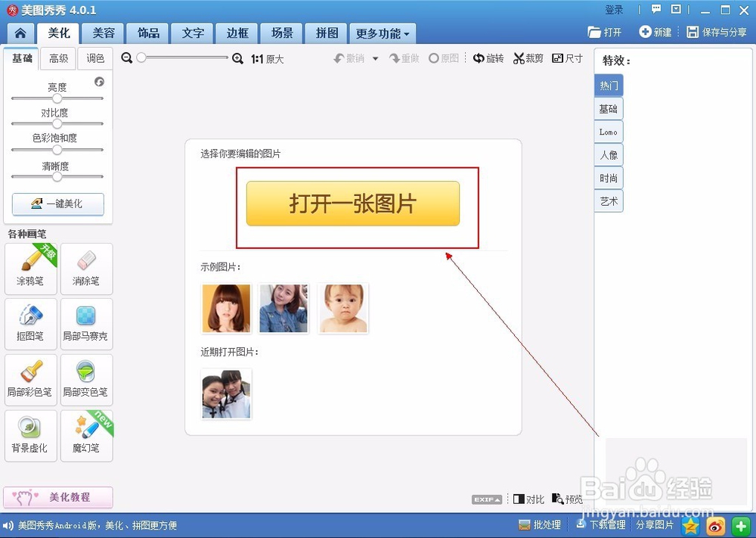Select the 抠图笔 cutout pen tool
The image size is (756, 538).
pyautogui.click(x=30, y=324)
